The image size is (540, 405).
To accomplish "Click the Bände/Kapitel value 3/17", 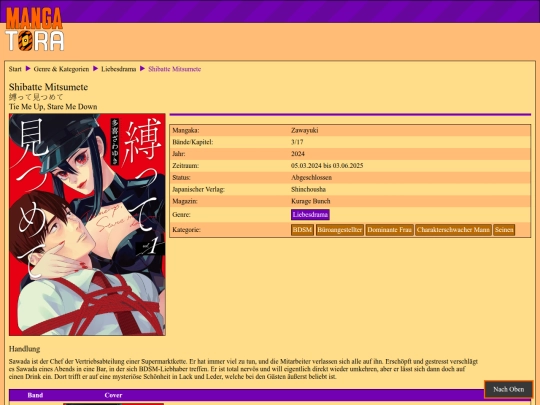I will click(297, 142).
